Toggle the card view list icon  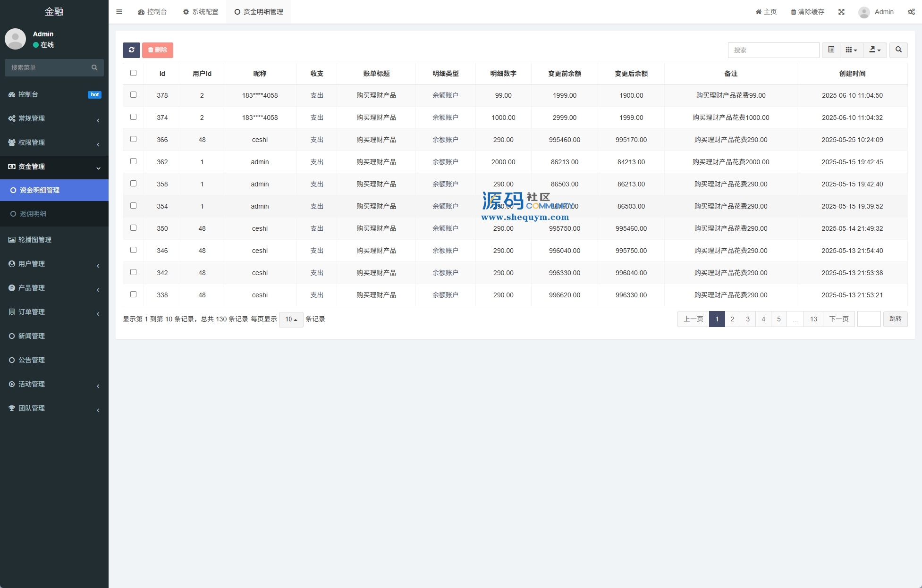coord(831,50)
